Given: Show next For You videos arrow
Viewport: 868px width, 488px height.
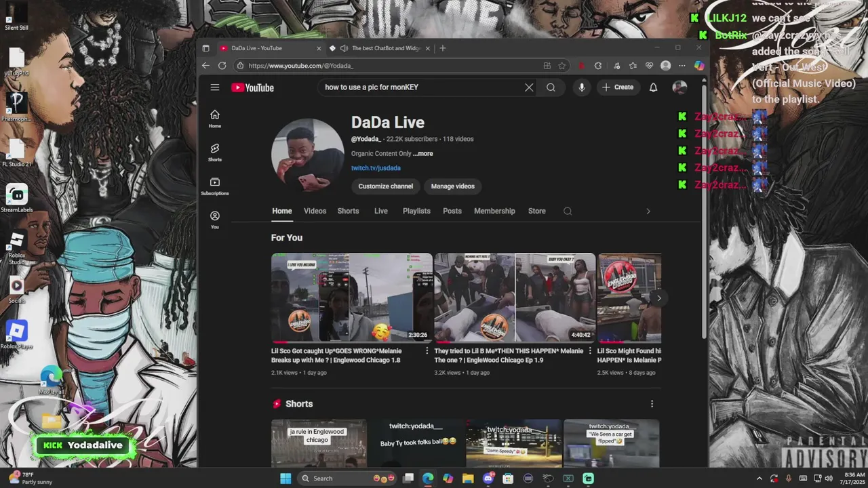Looking at the screenshot, I should coord(658,298).
